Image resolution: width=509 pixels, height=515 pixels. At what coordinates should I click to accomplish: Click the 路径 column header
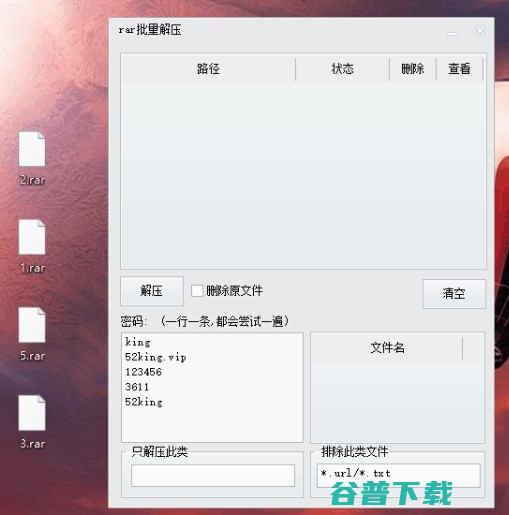pos(208,69)
